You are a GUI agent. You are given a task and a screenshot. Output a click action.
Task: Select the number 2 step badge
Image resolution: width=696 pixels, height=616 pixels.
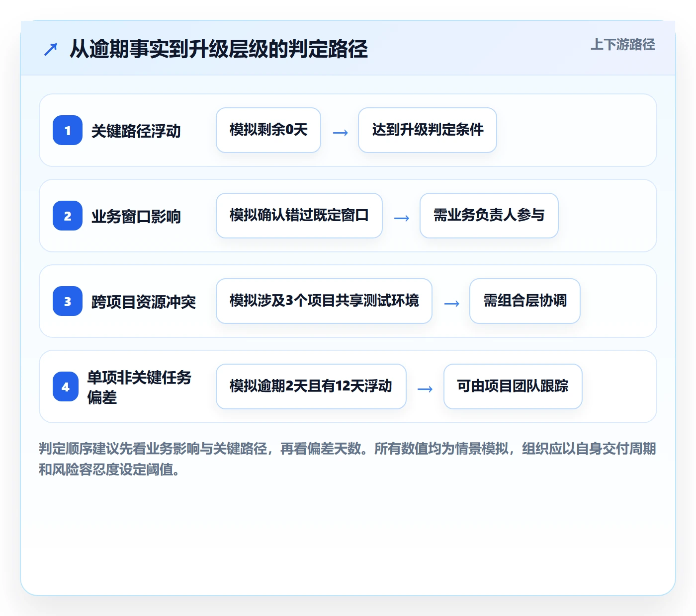(68, 216)
